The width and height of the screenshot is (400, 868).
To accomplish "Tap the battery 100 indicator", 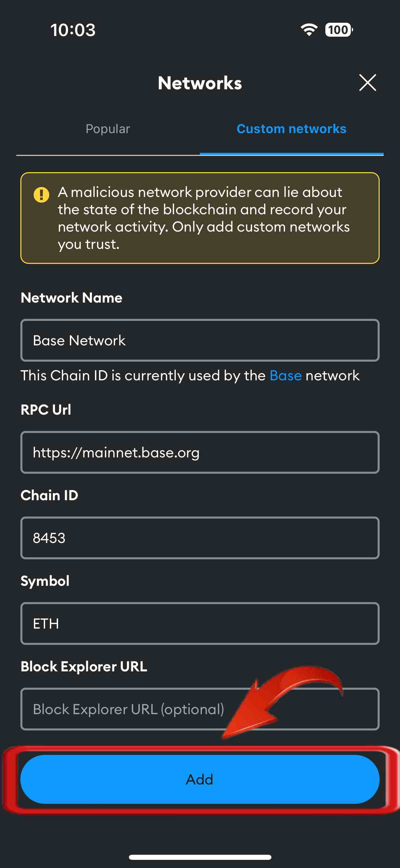I will click(339, 30).
